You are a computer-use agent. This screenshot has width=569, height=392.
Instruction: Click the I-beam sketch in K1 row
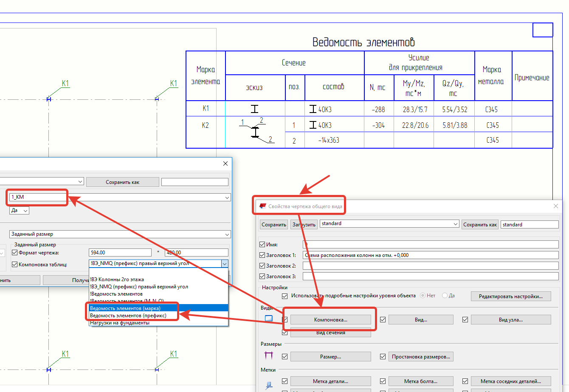click(254, 109)
